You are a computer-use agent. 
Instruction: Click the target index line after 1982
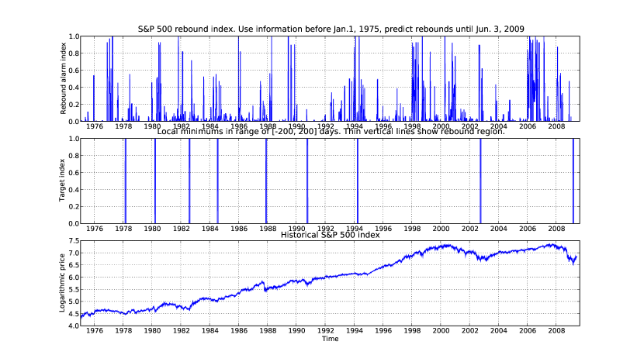pos(189,181)
